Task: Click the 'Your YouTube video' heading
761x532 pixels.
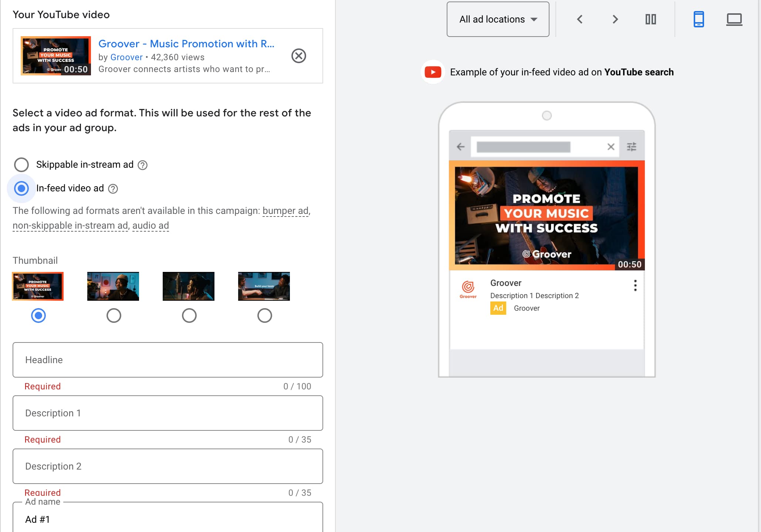Action: 61,14
